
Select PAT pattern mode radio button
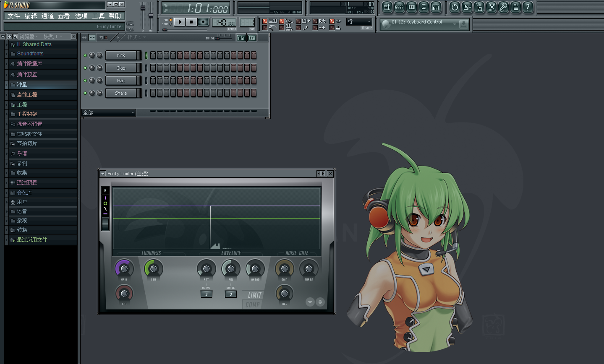(x=171, y=20)
